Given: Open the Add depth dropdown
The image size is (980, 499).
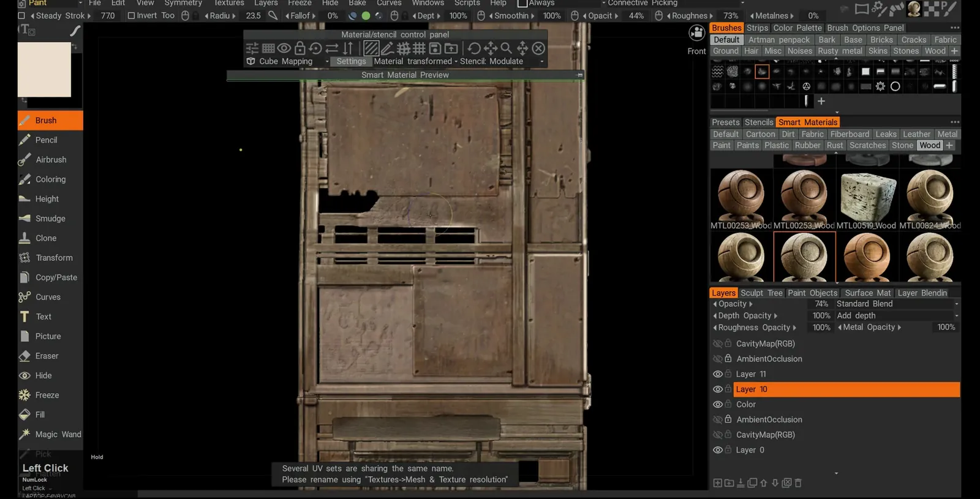Looking at the screenshot, I should (x=897, y=316).
